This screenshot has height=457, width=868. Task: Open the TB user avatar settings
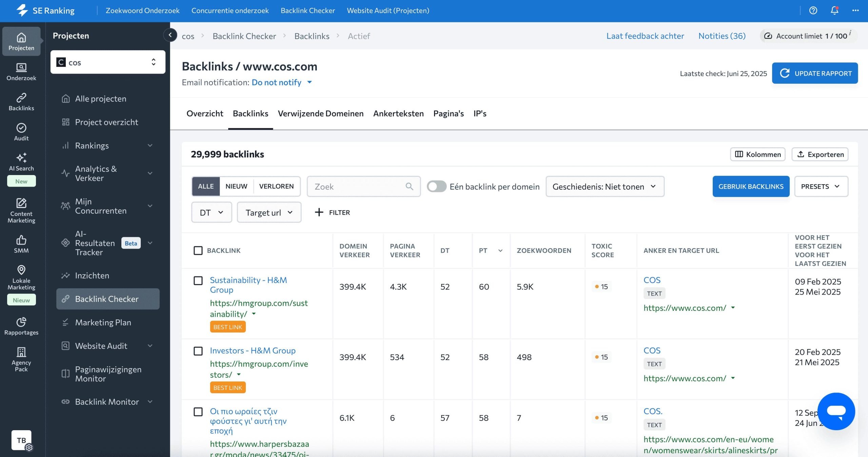(21, 440)
